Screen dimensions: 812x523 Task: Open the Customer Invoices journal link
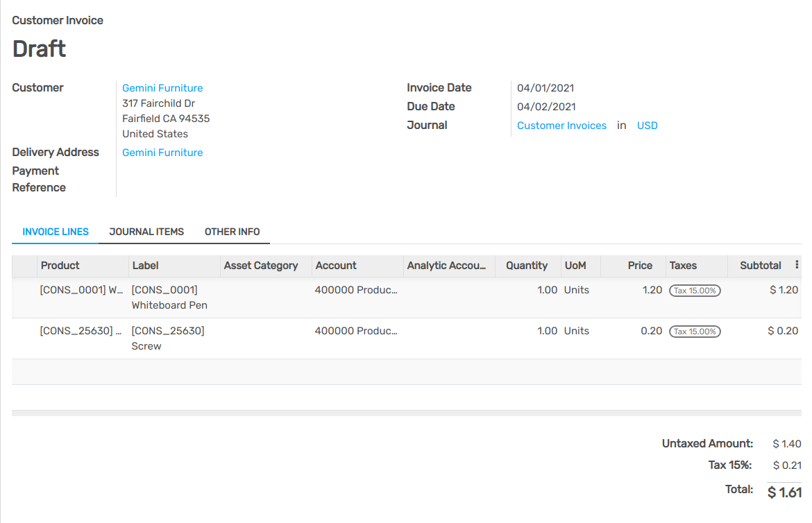coord(561,125)
